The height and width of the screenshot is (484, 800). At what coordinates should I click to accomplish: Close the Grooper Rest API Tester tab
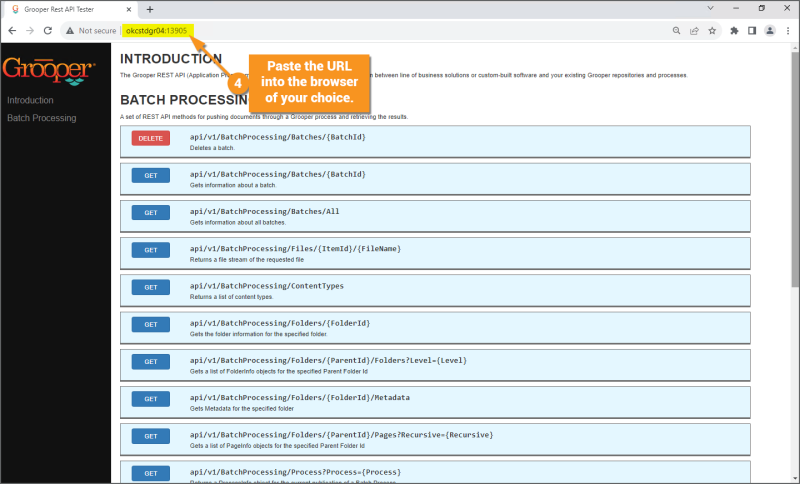coord(129,9)
